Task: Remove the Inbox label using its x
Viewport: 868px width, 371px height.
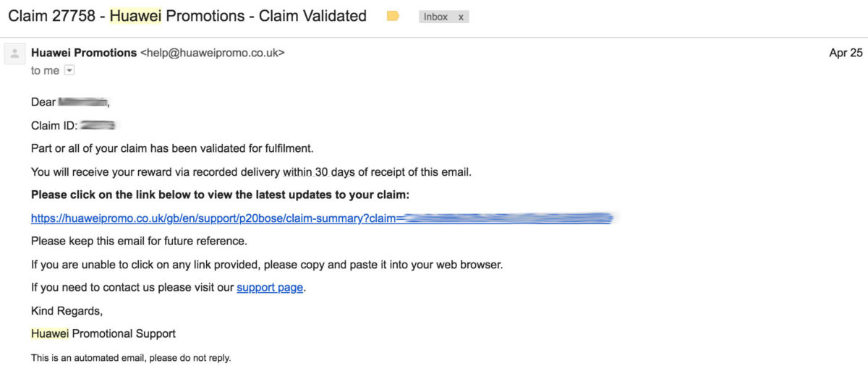Action: coord(461,17)
